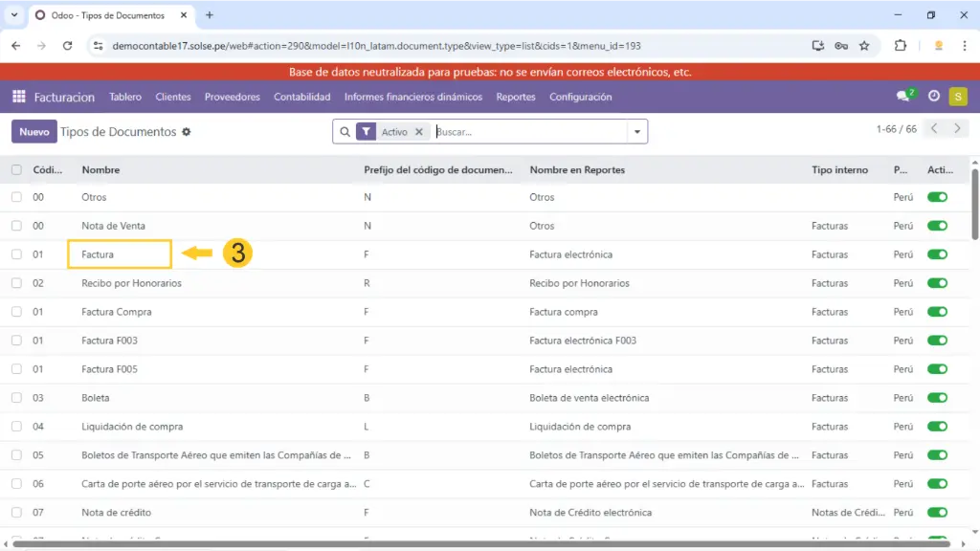Open the Contabilidad menu
This screenshot has height=551, width=980.
[x=301, y=97]
